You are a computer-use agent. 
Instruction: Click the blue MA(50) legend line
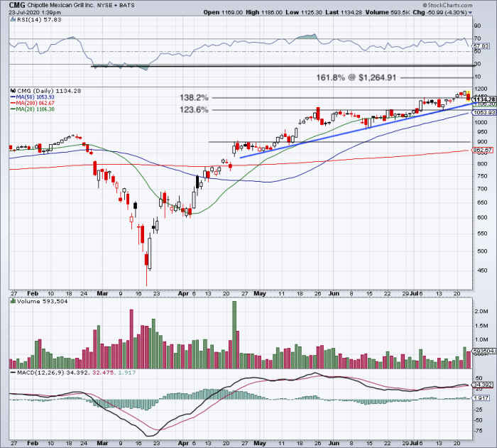click(x=13, y=97)
